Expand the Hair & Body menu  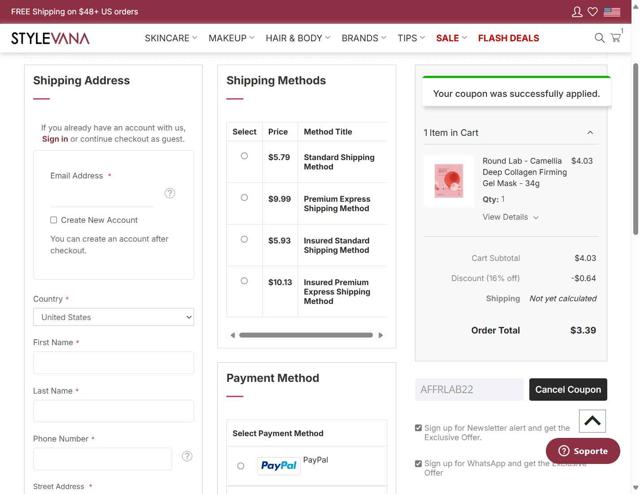[298, 38]
